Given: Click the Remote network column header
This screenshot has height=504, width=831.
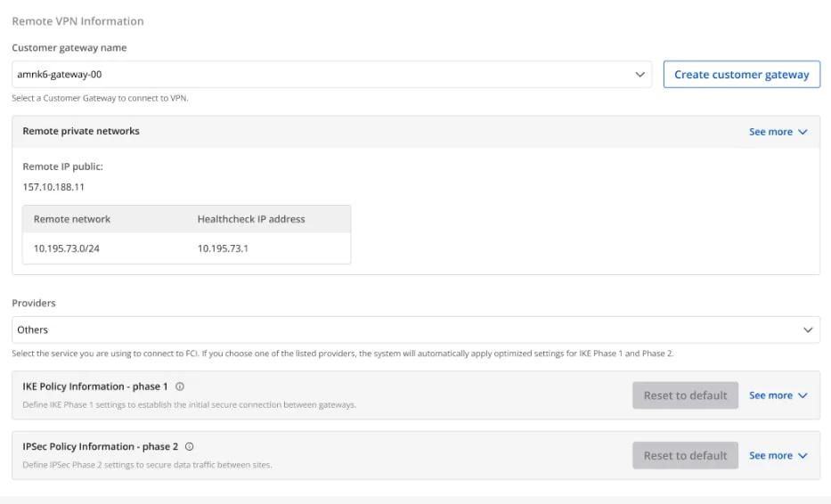Looking at the screenshot, I should 72,219.
